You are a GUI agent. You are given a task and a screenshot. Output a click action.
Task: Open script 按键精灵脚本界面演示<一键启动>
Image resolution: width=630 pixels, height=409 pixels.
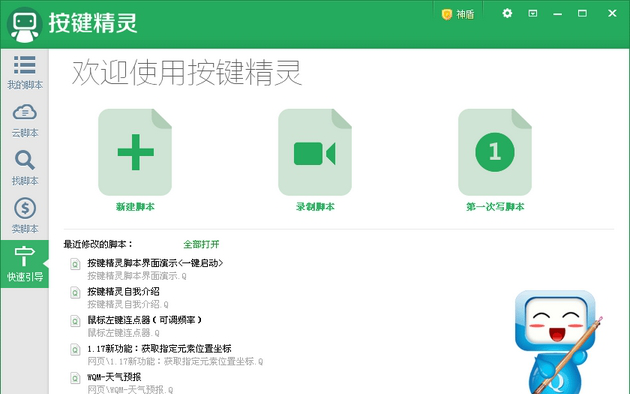[155, 263]
